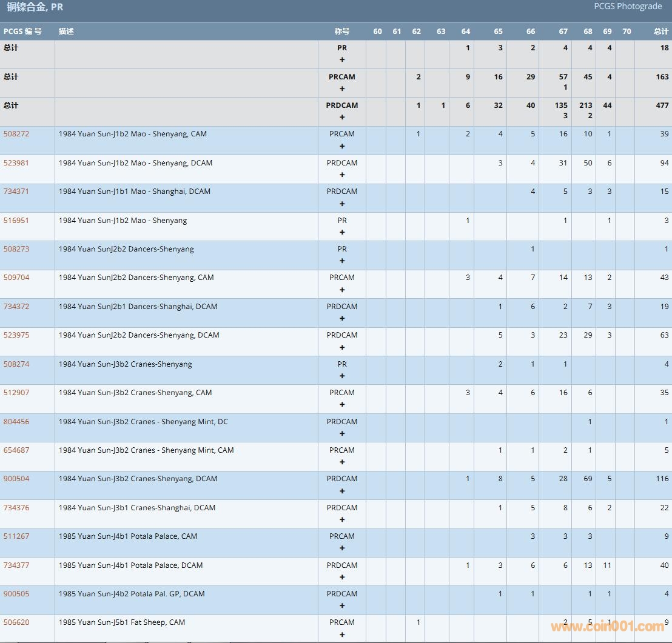Click plus icon for 506620 Fat Sheep CAM
Image resolution: width=672 pixels, height=643 pixels.
342,635
